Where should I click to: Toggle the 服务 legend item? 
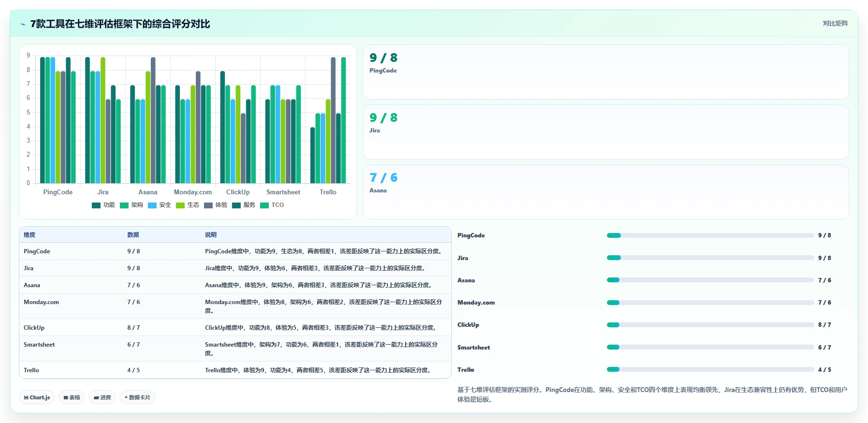[x=244, y=205]
